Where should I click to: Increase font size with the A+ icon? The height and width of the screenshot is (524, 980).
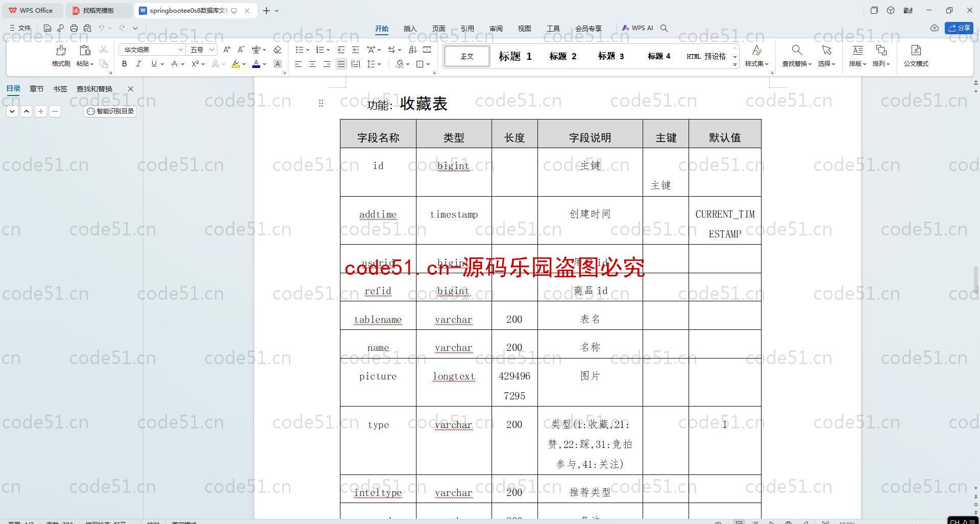[227, 50]
